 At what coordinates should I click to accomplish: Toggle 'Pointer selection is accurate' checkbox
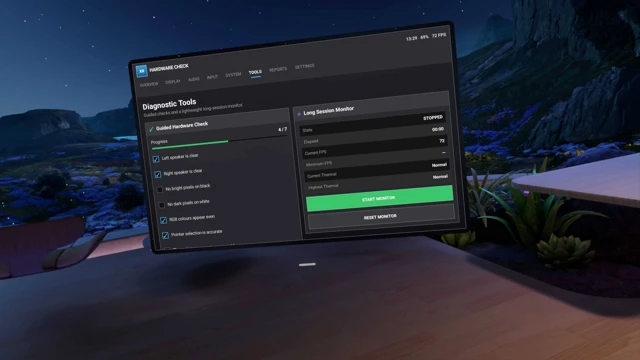pyautogui.click(x=165, y=235)
